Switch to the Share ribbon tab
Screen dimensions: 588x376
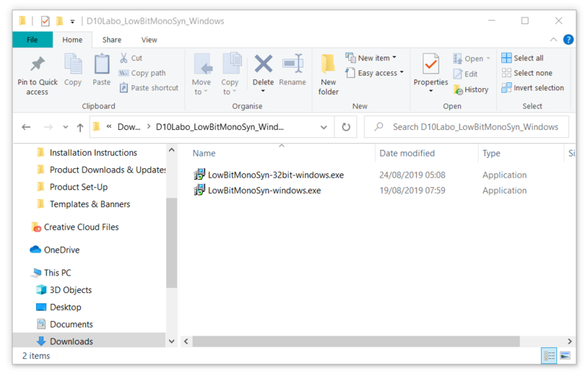click(112, 40)
